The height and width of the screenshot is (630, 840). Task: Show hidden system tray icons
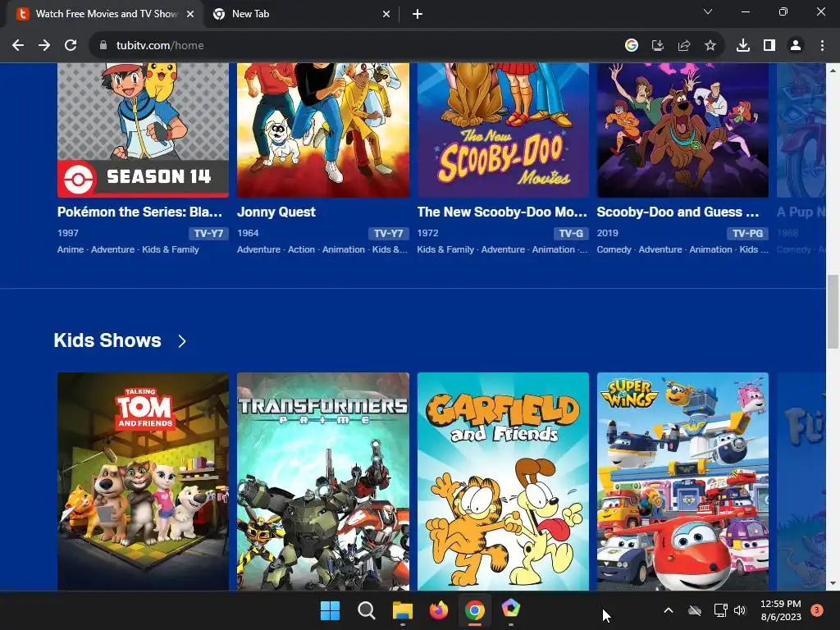669,610
